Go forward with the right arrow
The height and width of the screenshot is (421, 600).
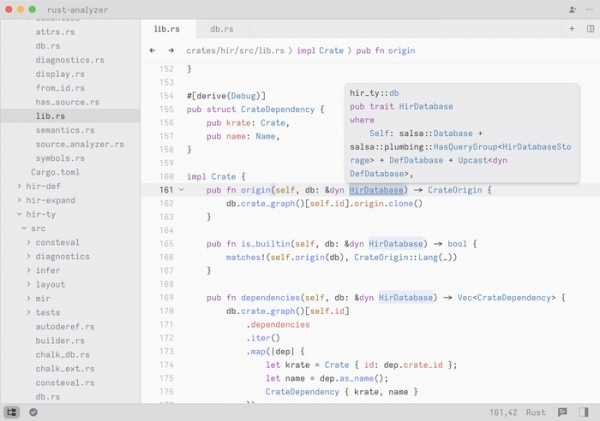(171, 50)
